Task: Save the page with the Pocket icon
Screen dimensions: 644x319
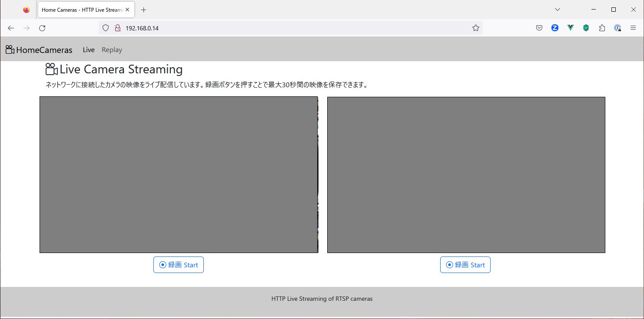Action: pos(539,28)
